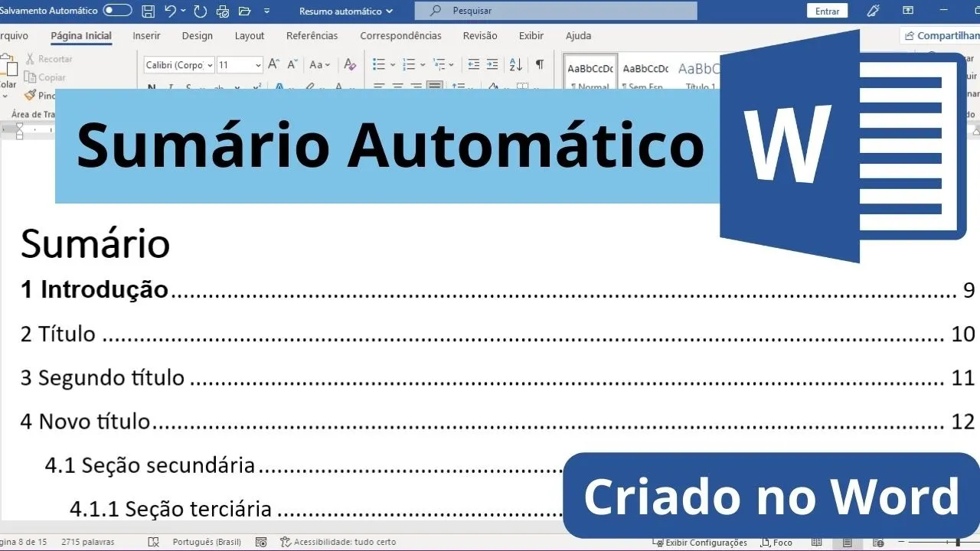Click the '3 Segundo título' summary entry

coord(497,377)
